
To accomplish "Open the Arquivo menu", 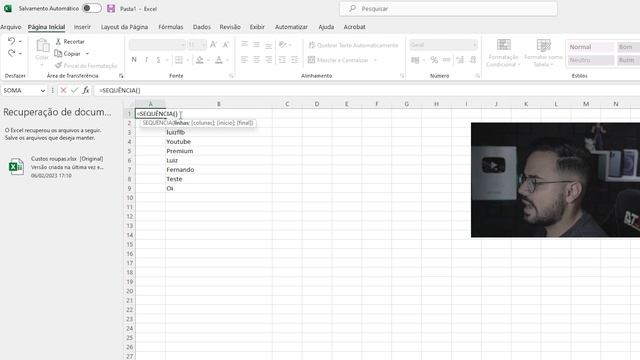I will (11, 27).
